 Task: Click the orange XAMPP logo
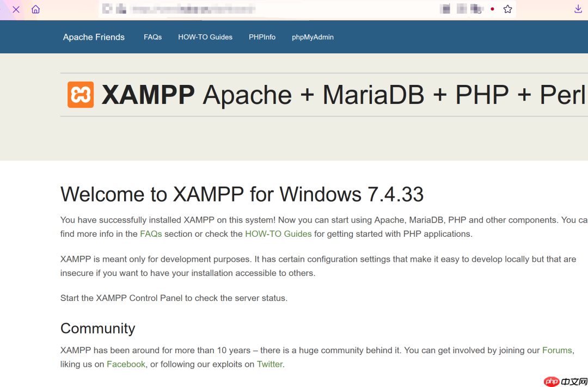81,95
